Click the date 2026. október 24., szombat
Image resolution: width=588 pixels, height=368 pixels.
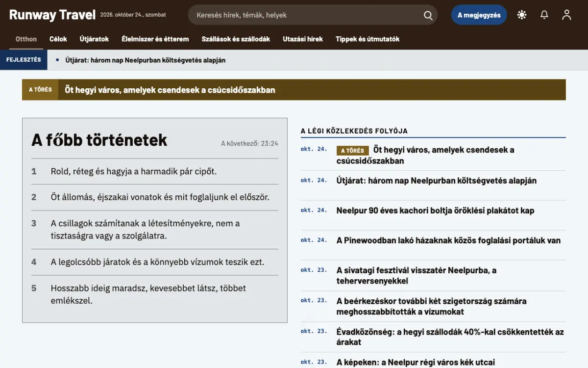pyautogui.click(x=133, y=15)
